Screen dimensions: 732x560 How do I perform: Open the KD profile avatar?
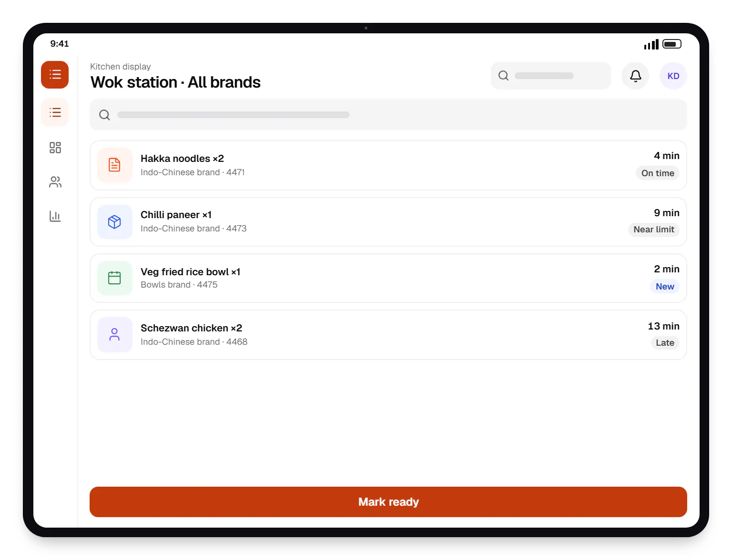coord(673,76)
